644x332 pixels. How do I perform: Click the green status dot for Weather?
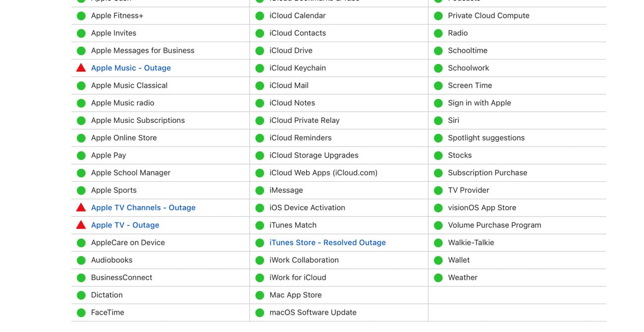(438, 278)
